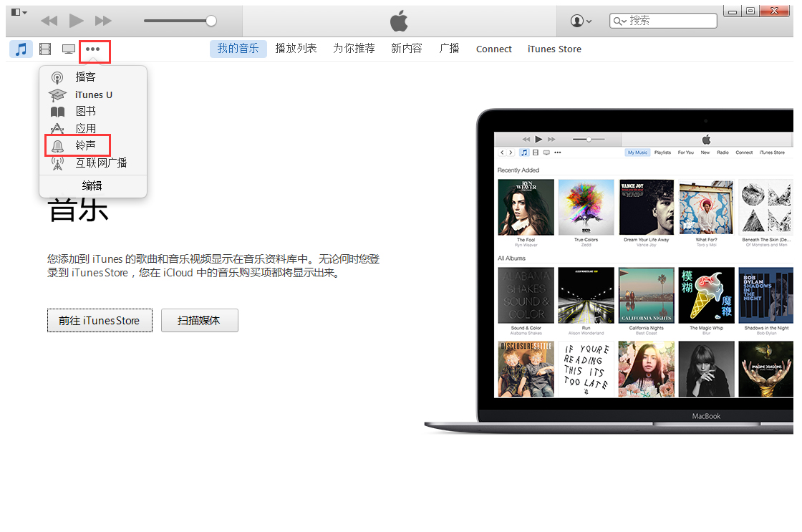
Task: Open 铃声 (Tones) from the dropdown
Action: (85, 146)
